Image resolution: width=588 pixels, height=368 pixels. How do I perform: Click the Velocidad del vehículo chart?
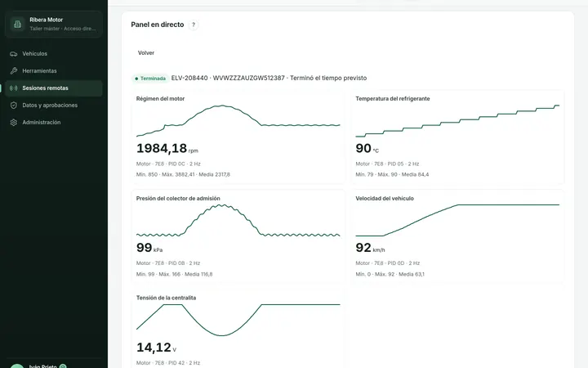click(x=457, y=221)
